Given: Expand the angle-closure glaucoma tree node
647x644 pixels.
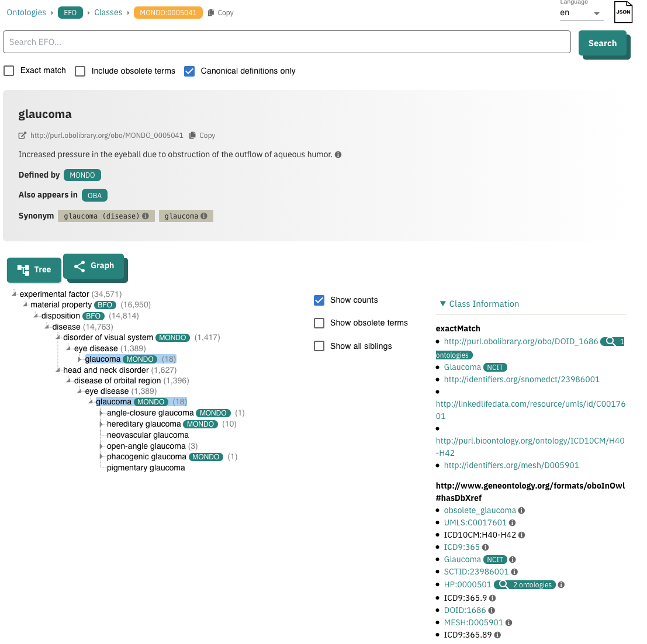Looking at the screenshot, I should (101, 413).
